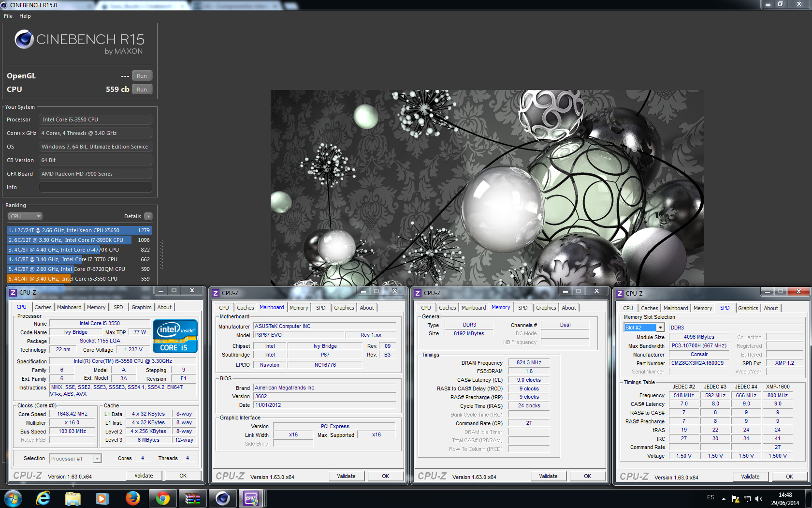Open Graphics tab in Memory CPU-Z window
The width and height of the screenshot is (812, 508).
tap(546, 308)
